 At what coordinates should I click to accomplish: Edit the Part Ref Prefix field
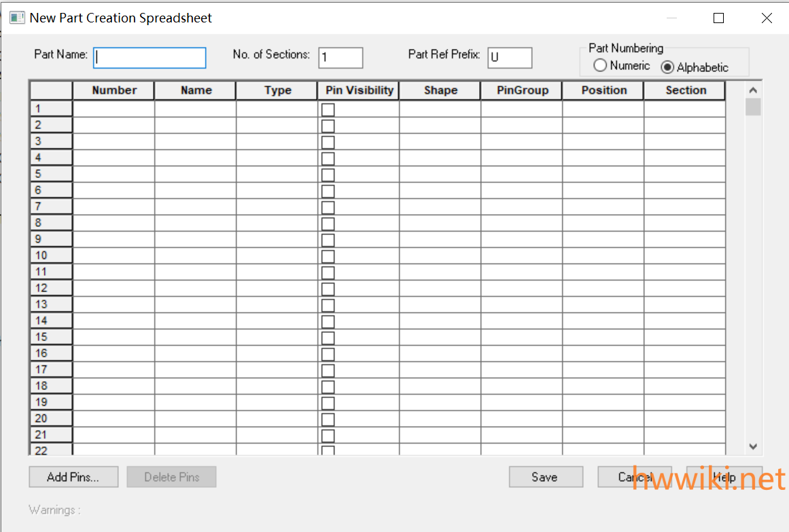click(x=510, y=58)
